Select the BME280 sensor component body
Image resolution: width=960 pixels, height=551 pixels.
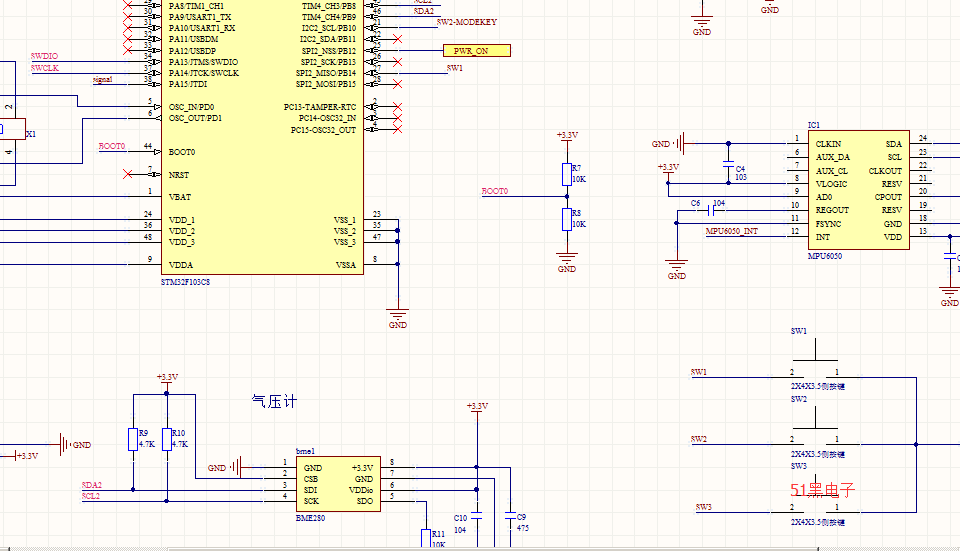[x=338, y=484]
